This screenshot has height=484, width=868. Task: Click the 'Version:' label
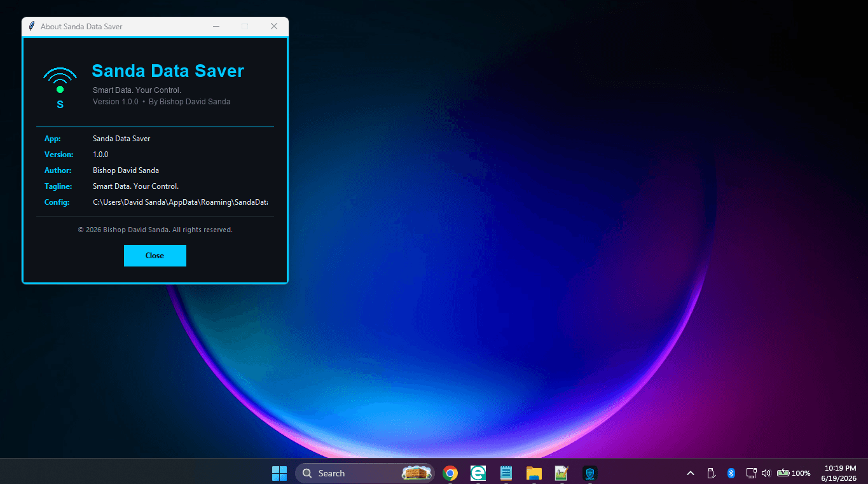[59, 155]
